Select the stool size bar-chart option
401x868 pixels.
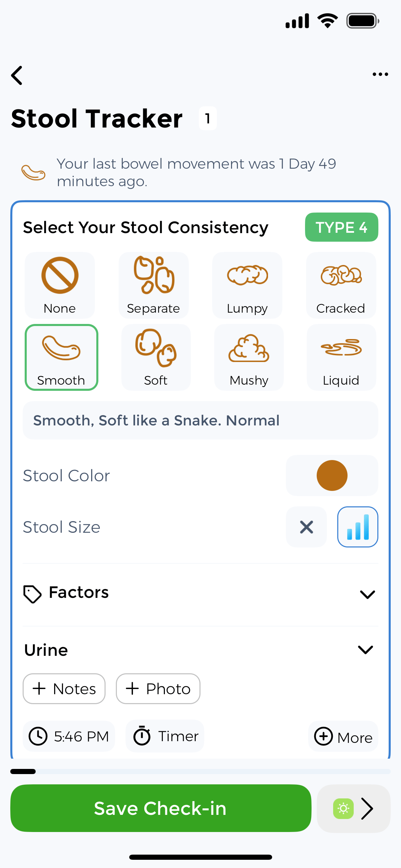[357, 527]
